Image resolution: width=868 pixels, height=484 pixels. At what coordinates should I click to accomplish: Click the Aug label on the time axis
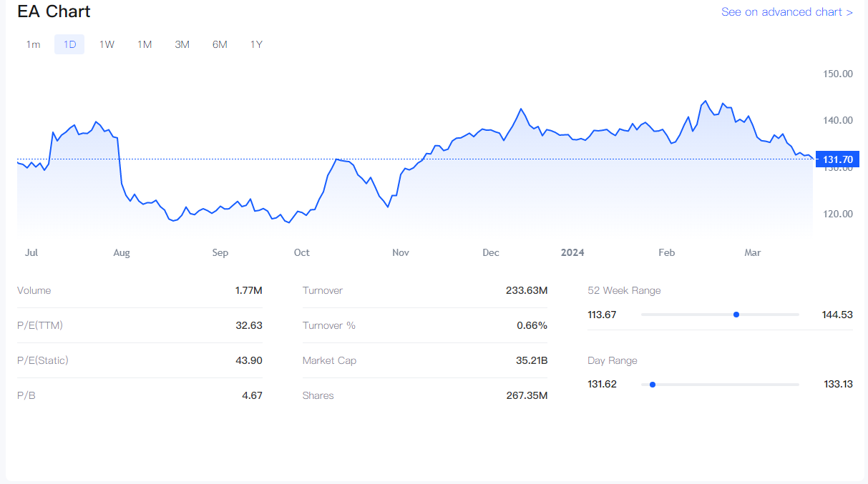(x=122, y=252)
